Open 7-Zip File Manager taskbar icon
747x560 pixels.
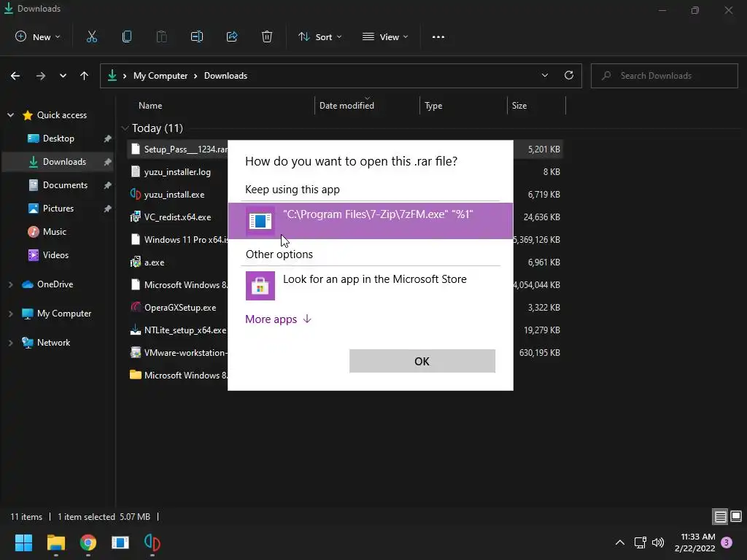pos(120,542)
